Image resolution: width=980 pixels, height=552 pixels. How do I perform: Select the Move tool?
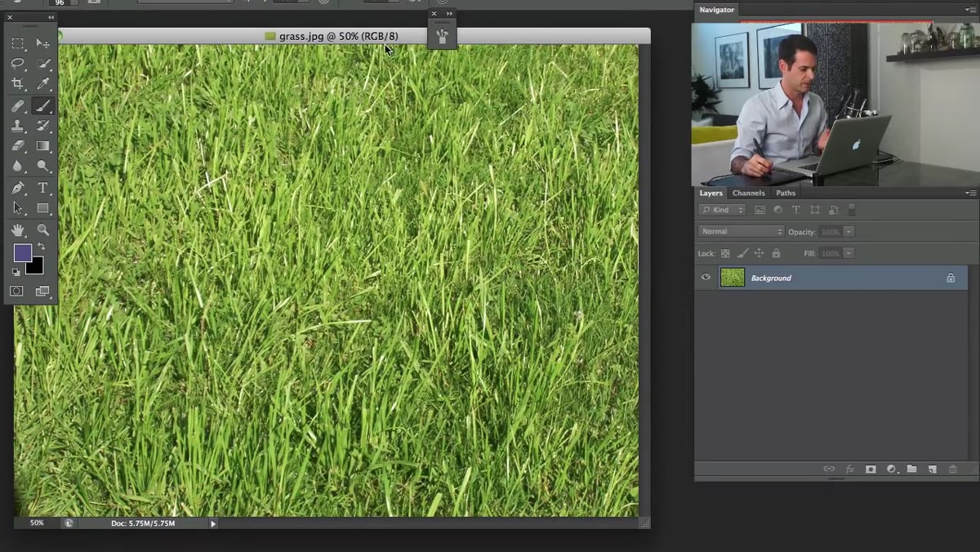click(x=42, y=42)
